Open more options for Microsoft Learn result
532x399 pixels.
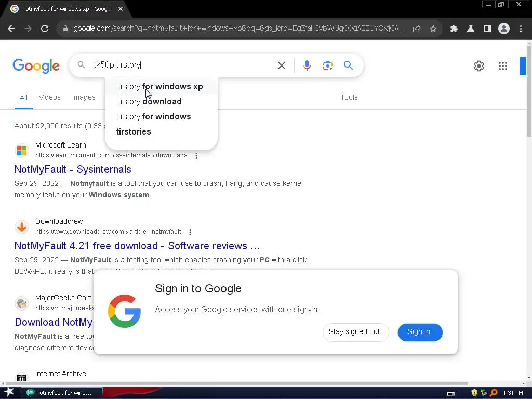196,156
